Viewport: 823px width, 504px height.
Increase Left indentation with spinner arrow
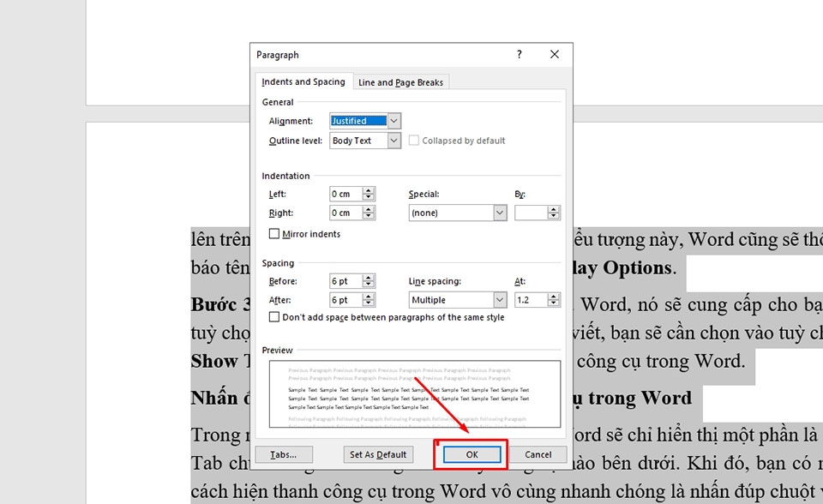pyautogui.click(x=369, y=190)
